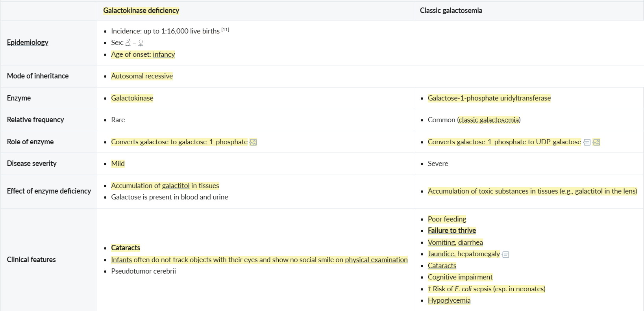Screen dimensions: 644x311
Task: Select the Galactokinase deficiency column header
Action: pyautogui.click(x=141, y=11)
